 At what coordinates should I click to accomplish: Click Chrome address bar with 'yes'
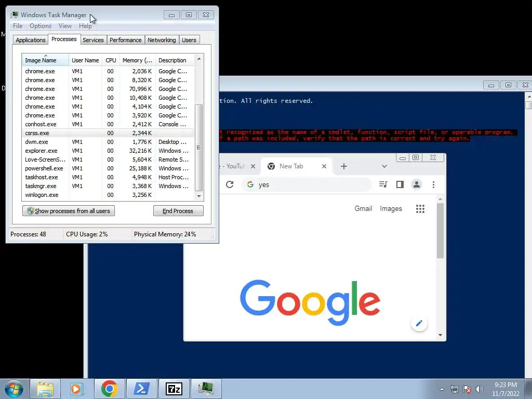(x=307, y=184)
